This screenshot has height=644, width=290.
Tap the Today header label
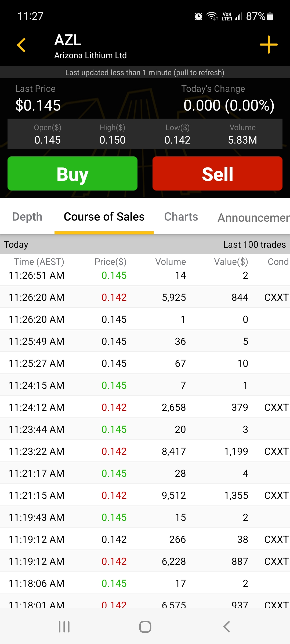[16, 244]
